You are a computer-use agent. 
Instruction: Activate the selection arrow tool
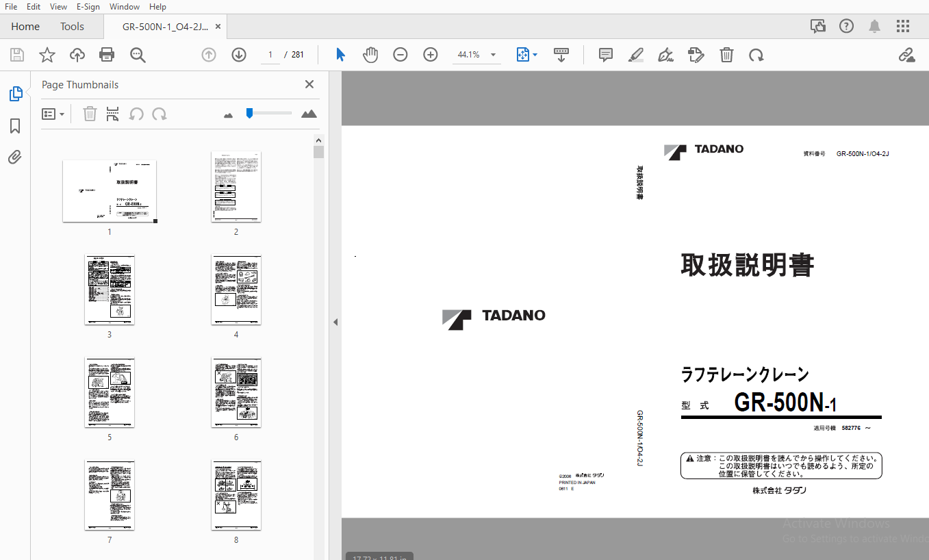coord(340,55)
